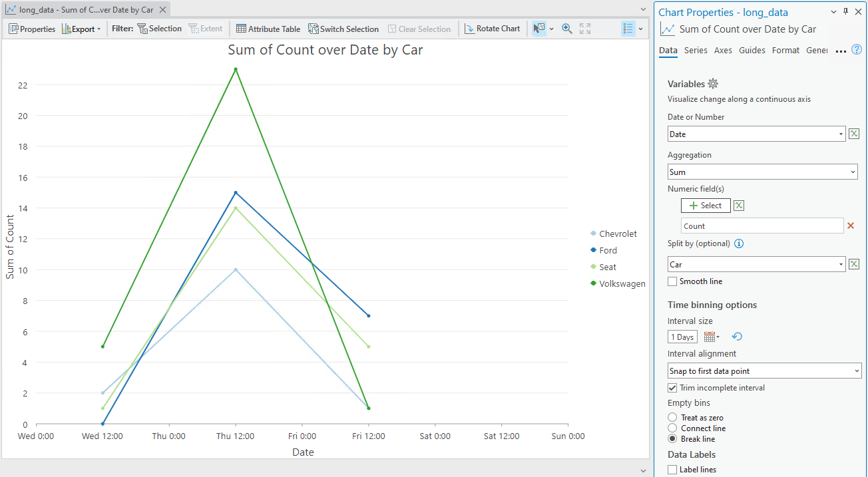This screenshot has height=477, width=868.
Task: Click the interval size value box
Action: 682,337
